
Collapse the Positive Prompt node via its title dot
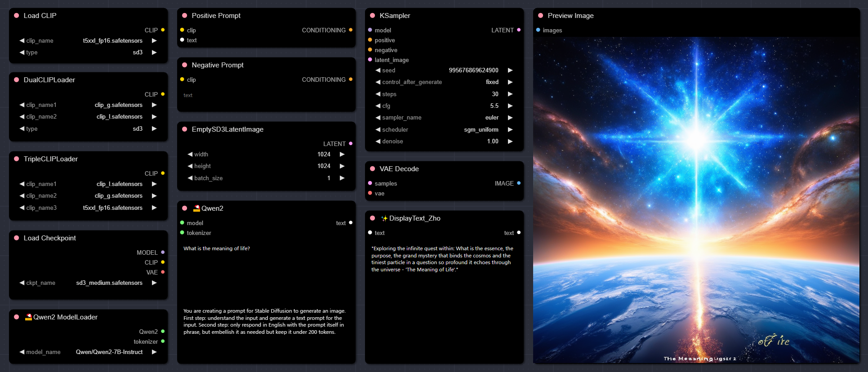pyautogui.click(x=185, y=15)
